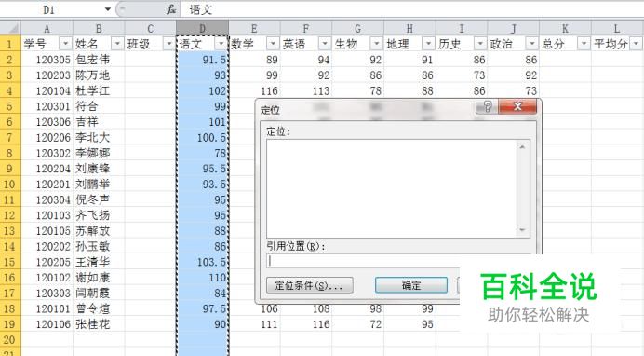Screen dimensions: 644x356
Task: Select column C header
Action: point(151,28)
